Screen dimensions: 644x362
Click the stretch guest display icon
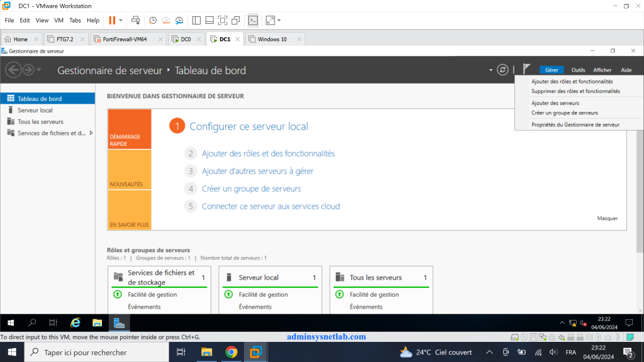[x=270, y=21]
